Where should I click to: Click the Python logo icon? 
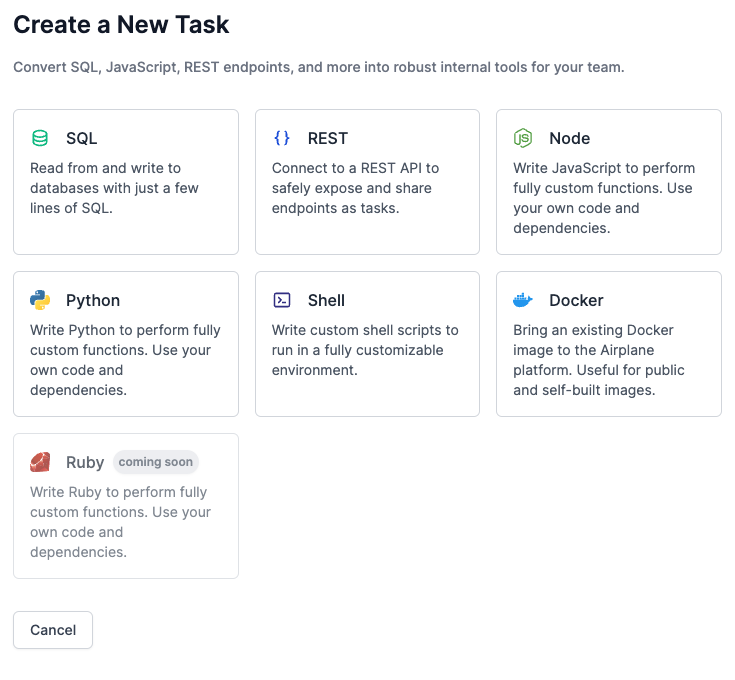[x=40, y=300]
